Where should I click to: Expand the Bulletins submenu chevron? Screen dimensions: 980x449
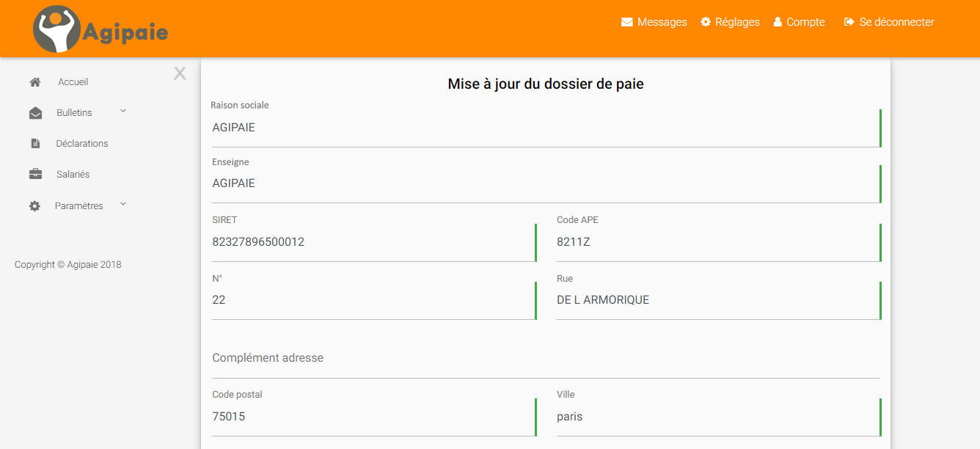[x=123, y=111]
